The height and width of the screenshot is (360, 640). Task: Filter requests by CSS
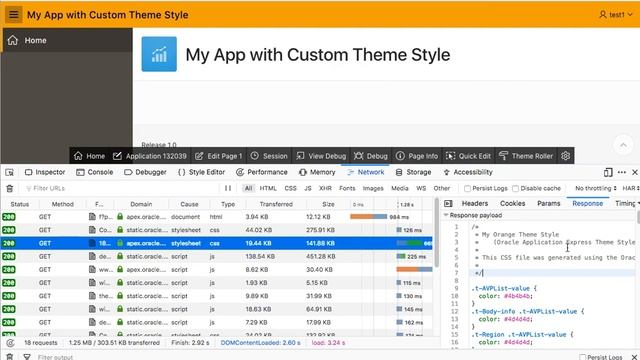point(291,188)
